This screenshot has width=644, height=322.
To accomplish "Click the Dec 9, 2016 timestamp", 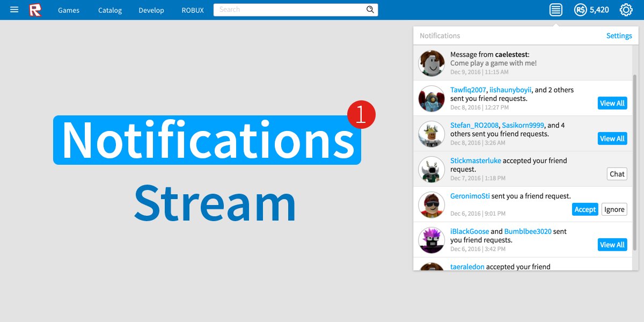I will pyautogui.click(x=479, y=72).
